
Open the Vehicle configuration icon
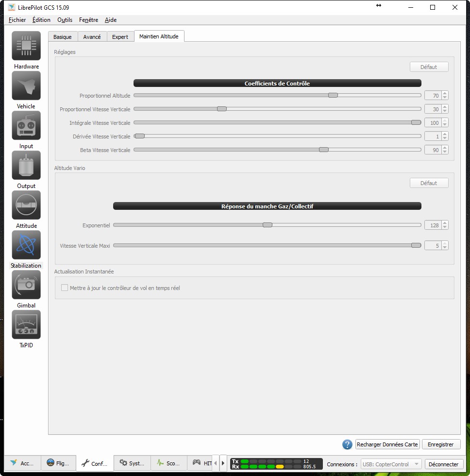pos(26,85)
